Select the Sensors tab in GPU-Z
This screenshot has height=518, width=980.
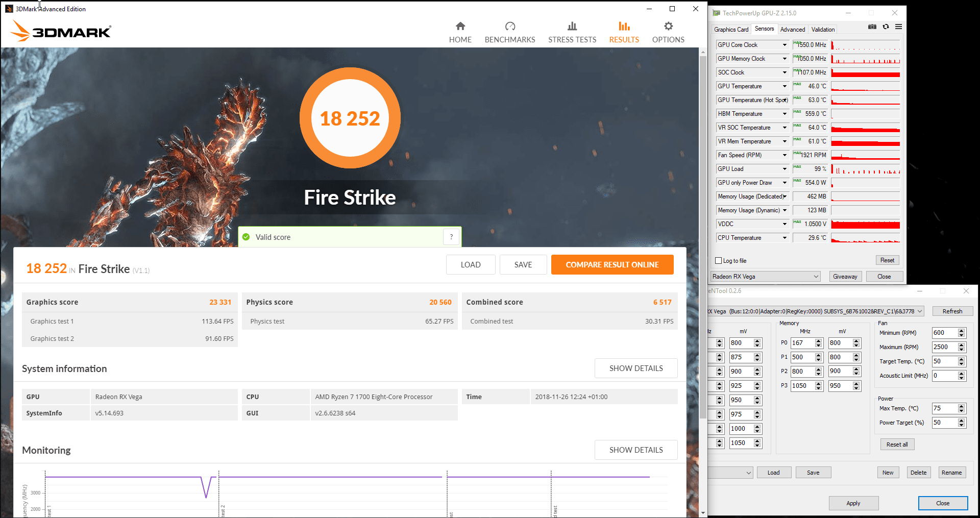pos(764,29)
